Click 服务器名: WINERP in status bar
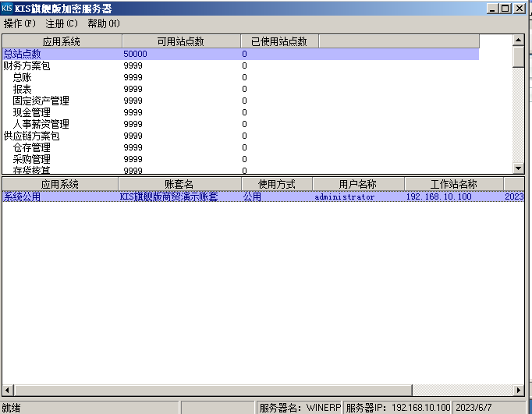 tap(300, 407)
